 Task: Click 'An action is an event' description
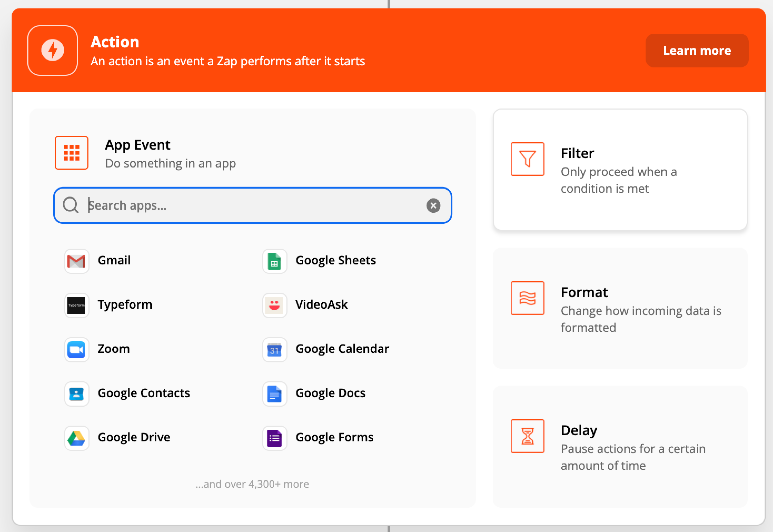point(228,61)
